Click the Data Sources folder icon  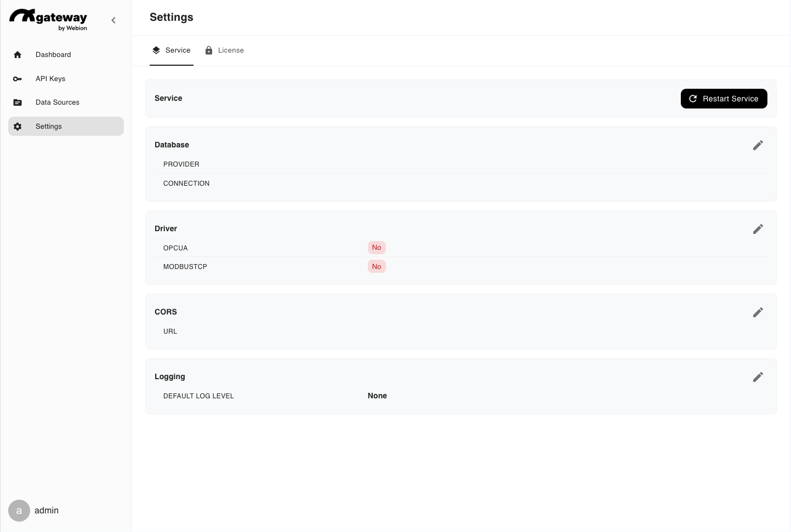[18, 102]
